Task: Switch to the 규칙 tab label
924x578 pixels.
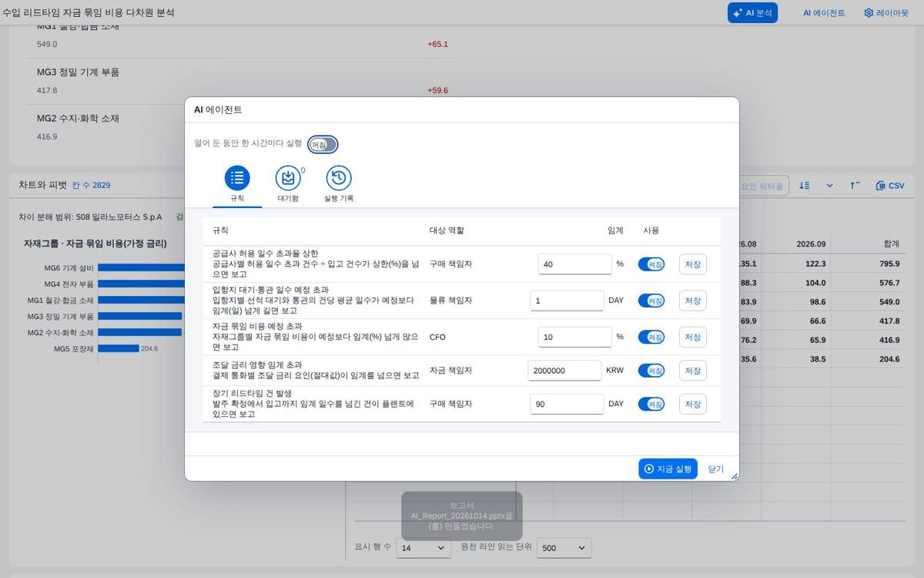Action: pos(237,199)
